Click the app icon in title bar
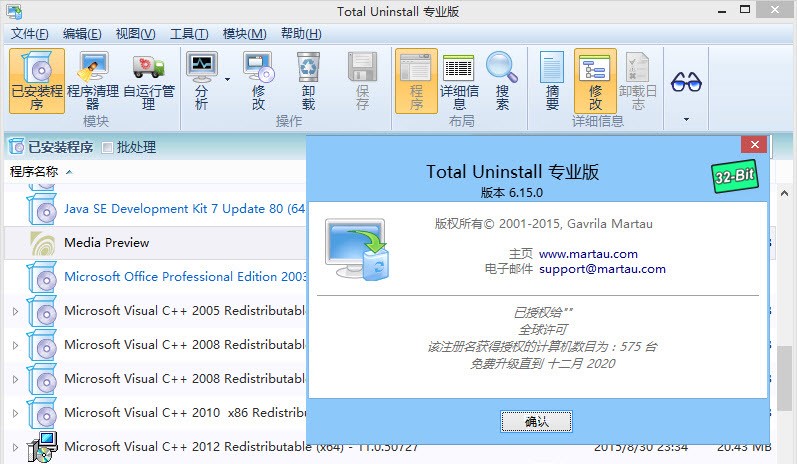Viewport: 797px width, 464px height. point(14,11)
